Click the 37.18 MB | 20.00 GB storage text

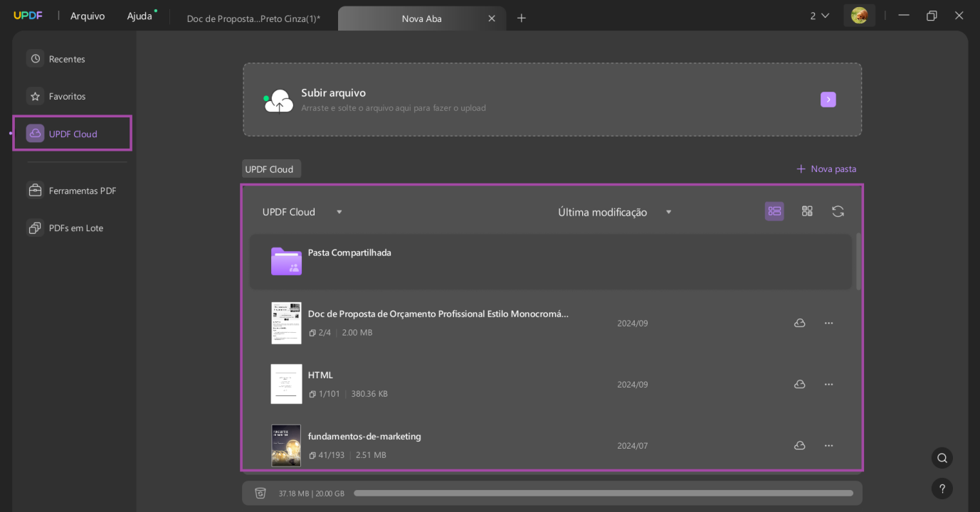(x=311, y=493)
